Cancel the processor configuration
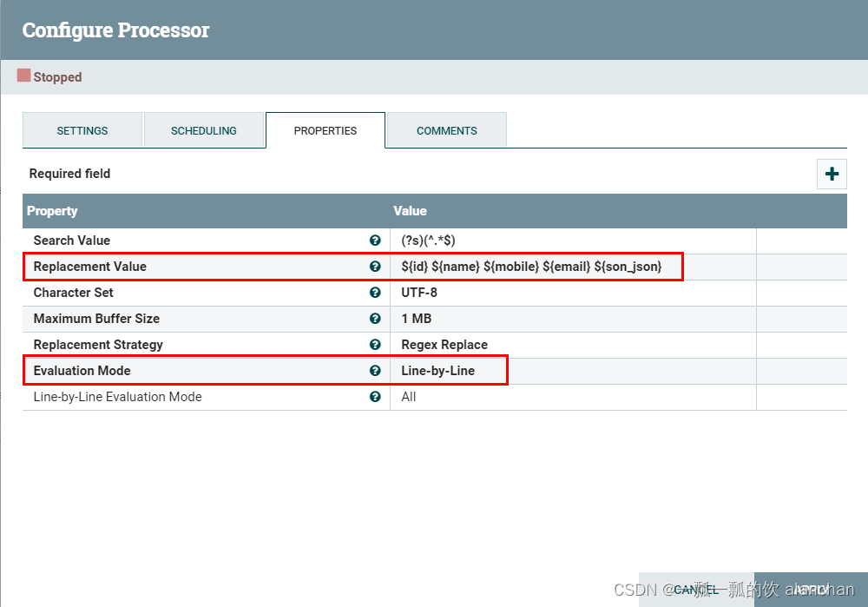Viewport: 868px width, 607px height. click(x=696, y=590)
